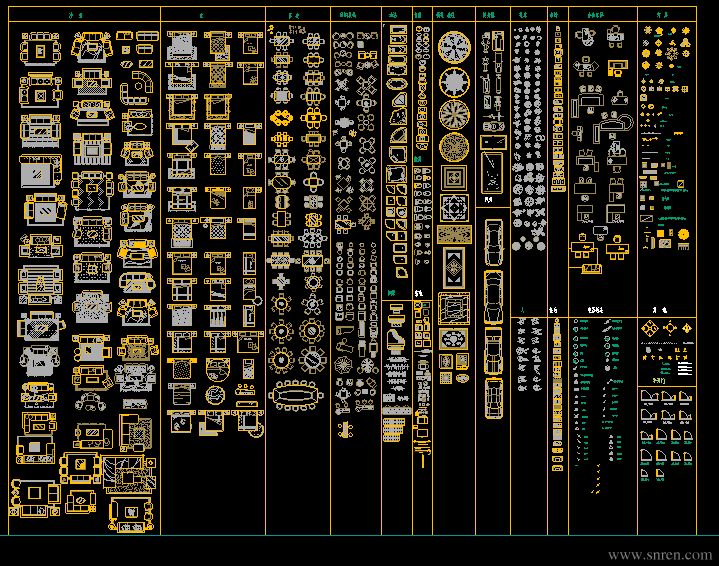
Task: Select the round carpet with grey star center
Action: tap(454, 82)
